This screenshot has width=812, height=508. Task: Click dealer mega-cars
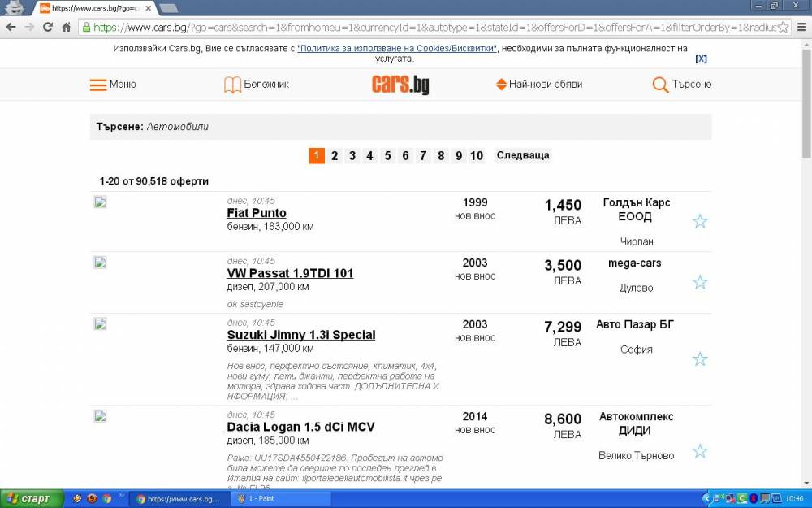[634, 263]
